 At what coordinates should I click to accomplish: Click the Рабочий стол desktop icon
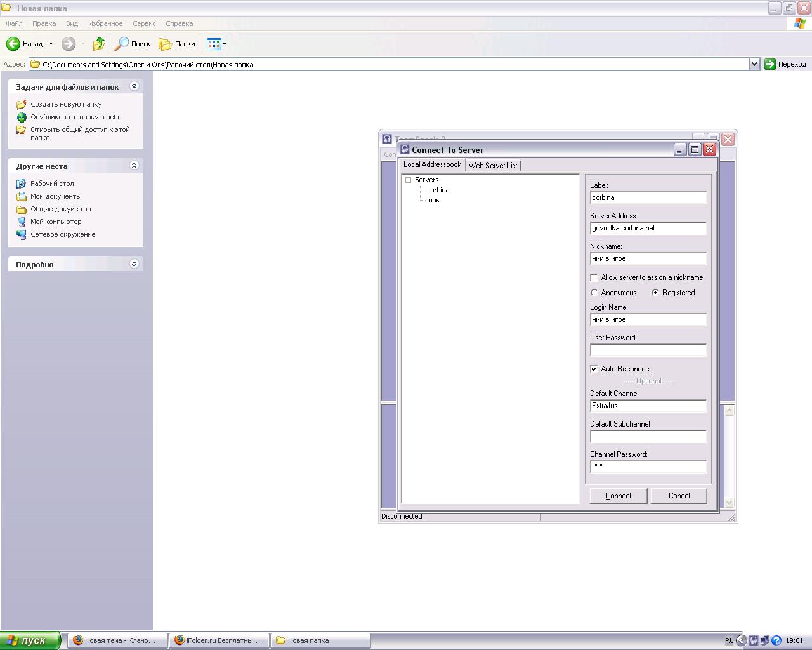[x=22, y=183]
